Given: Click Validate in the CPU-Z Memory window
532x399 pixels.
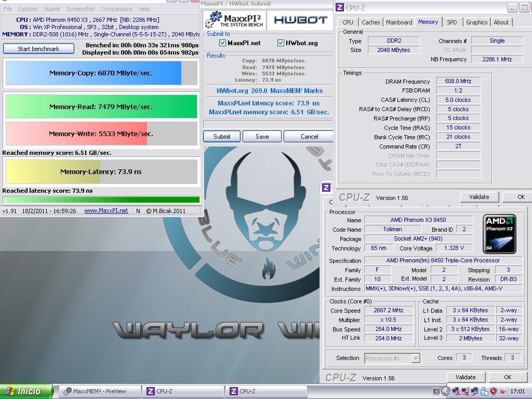Looking at the screenshot, I should tap(479, 197).
